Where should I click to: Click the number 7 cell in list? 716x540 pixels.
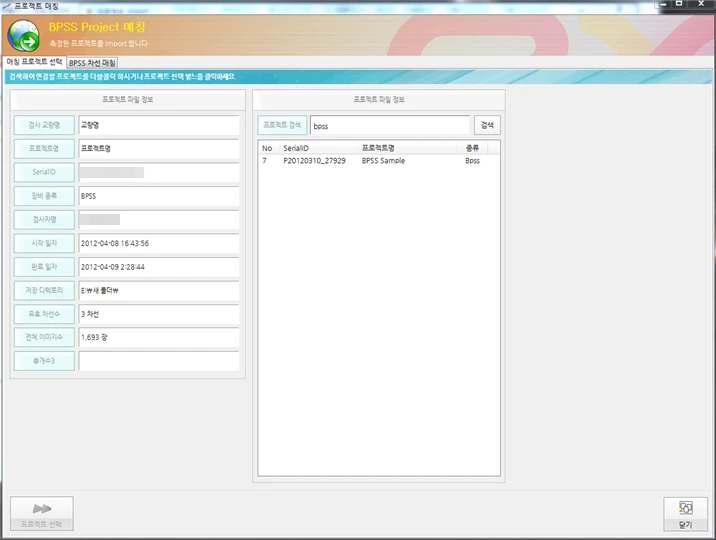pos(264,161)
